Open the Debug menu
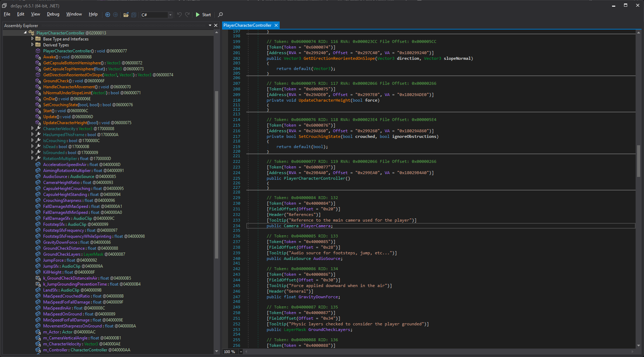The image size is (644, 357). click(53, 14)
